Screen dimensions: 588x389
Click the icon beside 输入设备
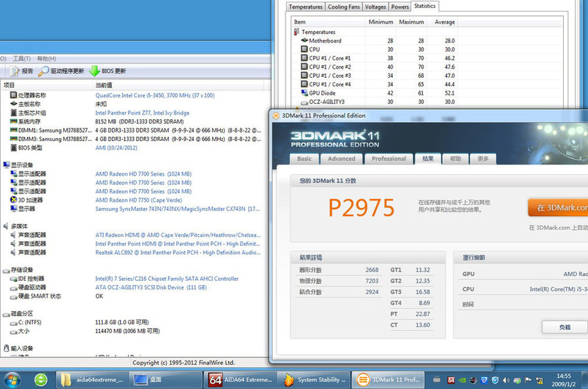[6, 348]
